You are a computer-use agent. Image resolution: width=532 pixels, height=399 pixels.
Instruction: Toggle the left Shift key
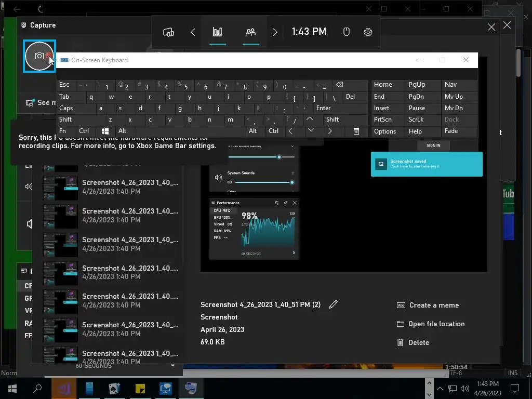pyautogui.click(x=81, y=119)
